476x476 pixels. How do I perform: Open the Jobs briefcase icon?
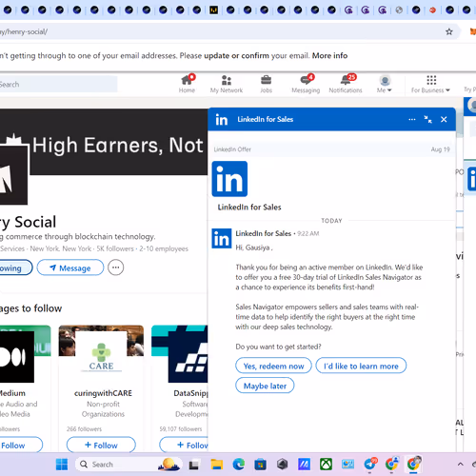tap(266, 80)
